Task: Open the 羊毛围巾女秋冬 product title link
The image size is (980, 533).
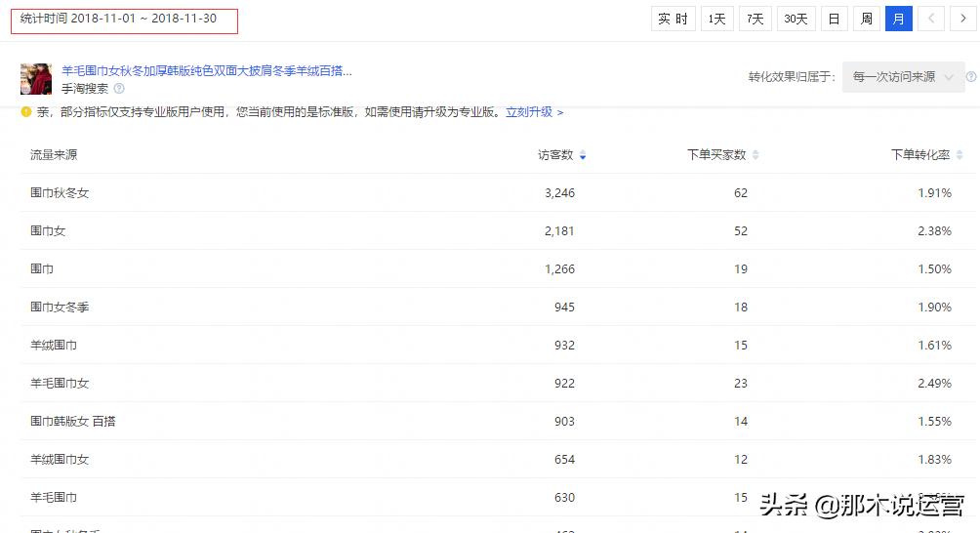Action: (207, 70)
